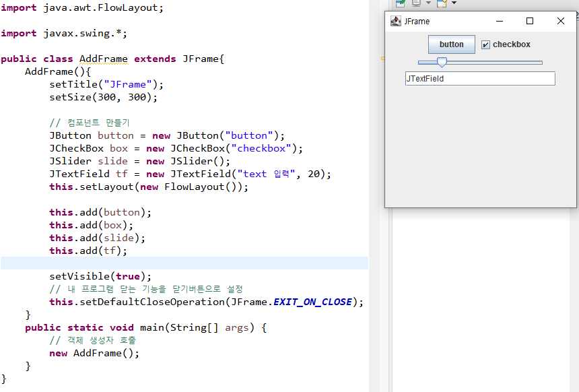Viewport: 579px width, 392px height.
Task: Click the "setVisible(true);" line
Action: coord(100,276)
